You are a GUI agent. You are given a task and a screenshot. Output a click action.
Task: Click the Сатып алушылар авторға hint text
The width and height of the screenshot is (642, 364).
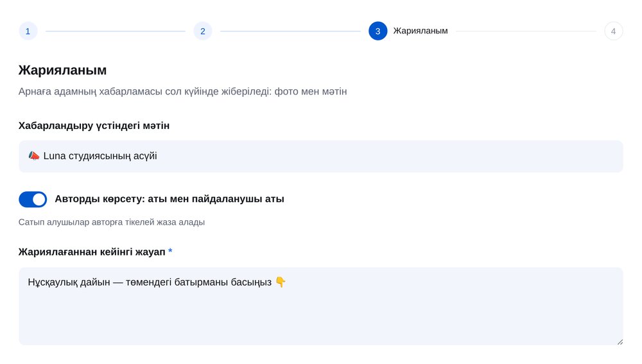click(x=111, y=222)
